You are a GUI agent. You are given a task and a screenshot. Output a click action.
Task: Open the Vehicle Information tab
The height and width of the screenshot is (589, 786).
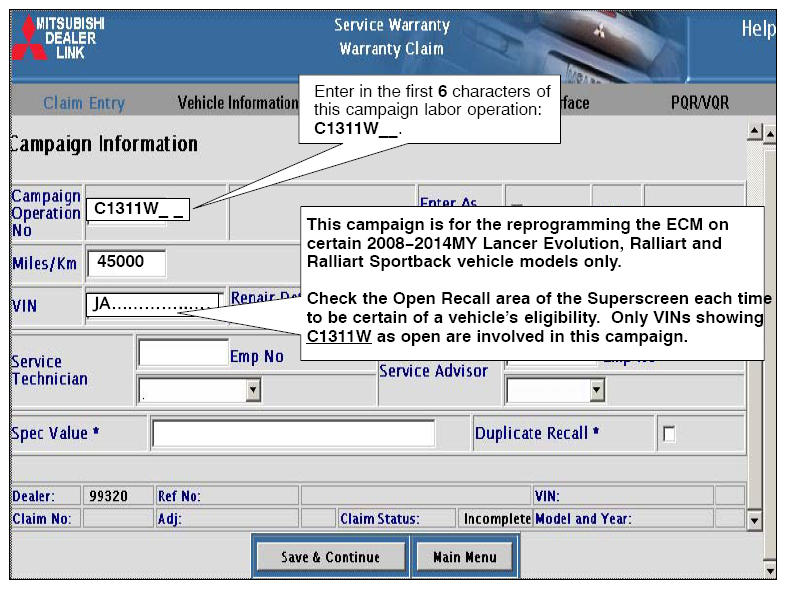click(x=238, y=103)
